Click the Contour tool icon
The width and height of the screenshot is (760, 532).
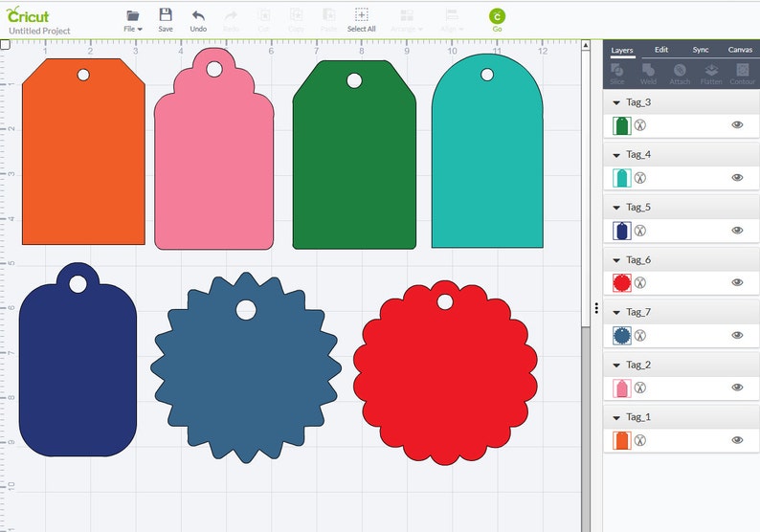tap(743, 70)
